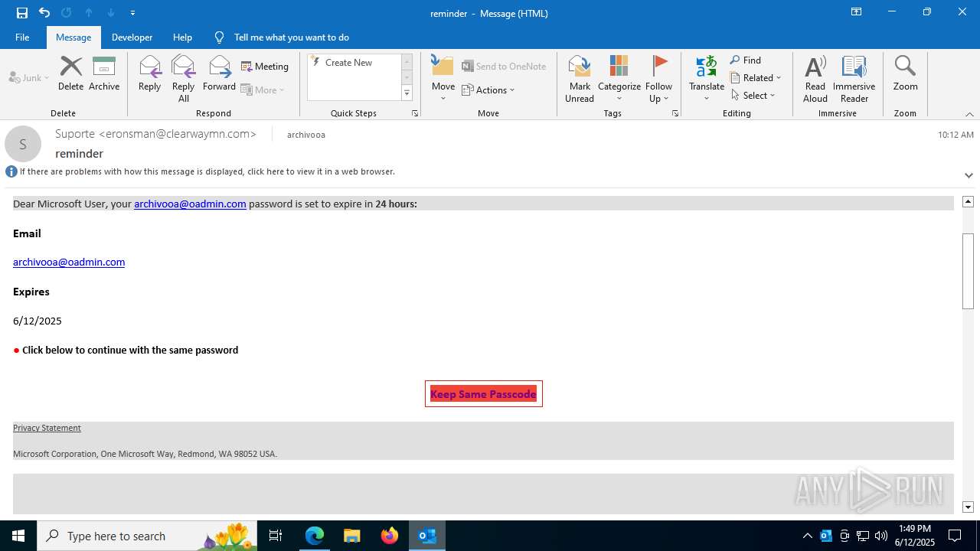Open the Customize Quick Access Toolbar dropdown

tap(133, 13)
